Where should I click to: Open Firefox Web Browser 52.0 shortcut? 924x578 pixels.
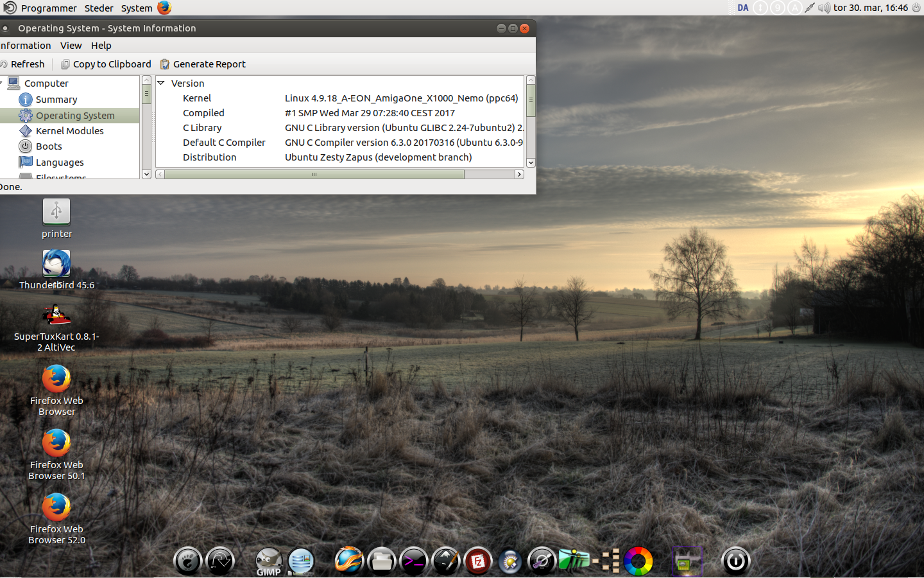click(x=56, y=507)
